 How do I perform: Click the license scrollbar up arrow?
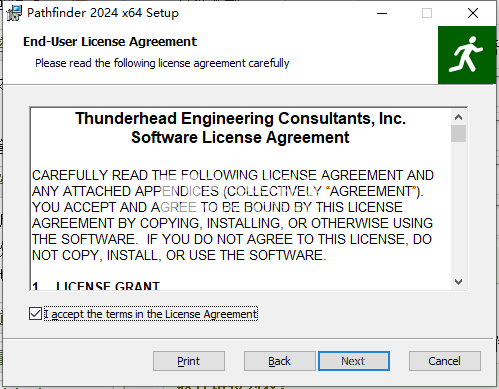[458, 117]
